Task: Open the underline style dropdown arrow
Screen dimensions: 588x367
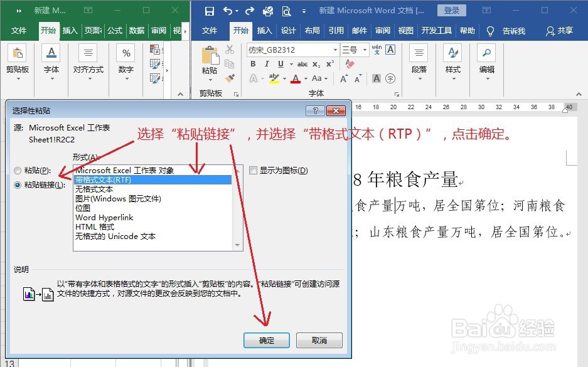Action: (291, 64)
